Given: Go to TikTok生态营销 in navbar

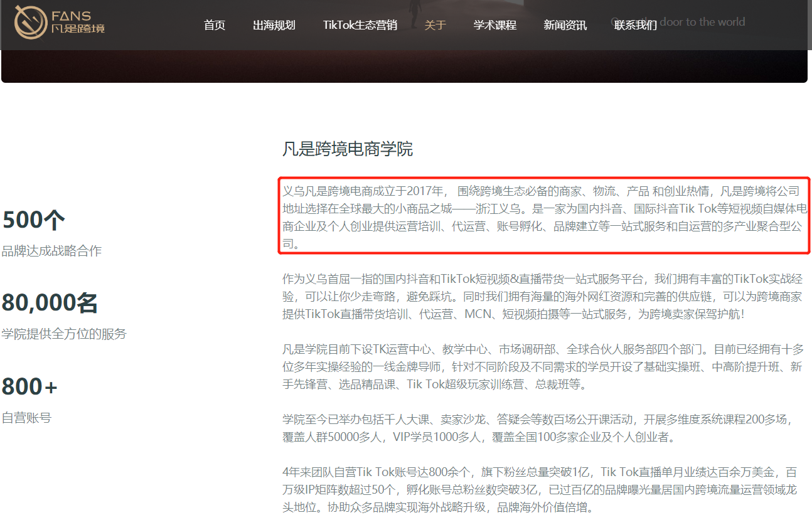Looking at the screenshot, I should (360, 25).
